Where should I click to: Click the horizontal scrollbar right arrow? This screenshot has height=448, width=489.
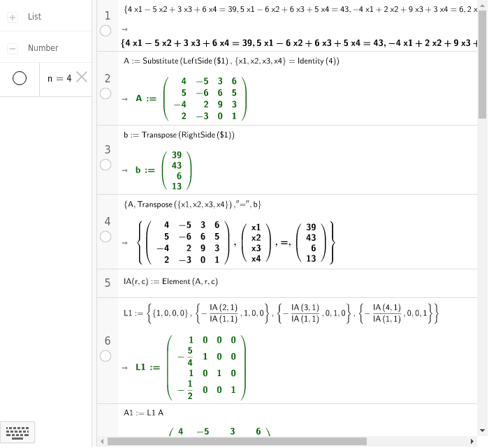pyautogui.click(x=472, y=442)
